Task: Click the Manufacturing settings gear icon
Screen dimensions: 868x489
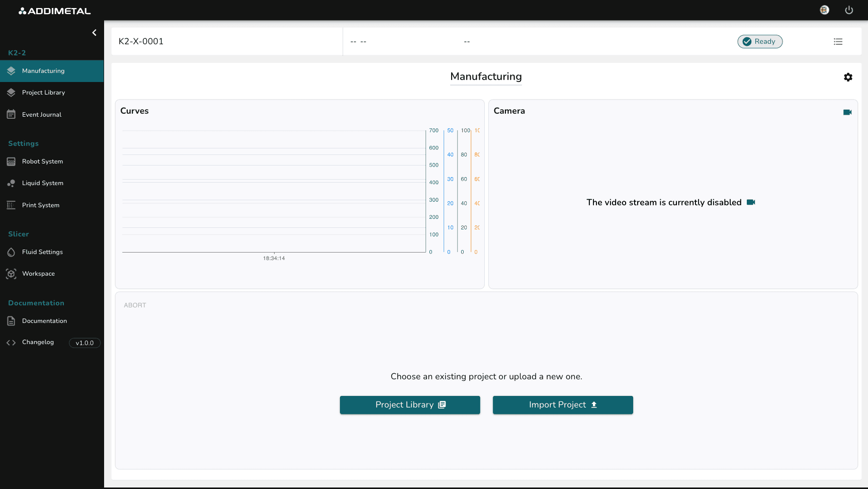Action: click(848, 77)
